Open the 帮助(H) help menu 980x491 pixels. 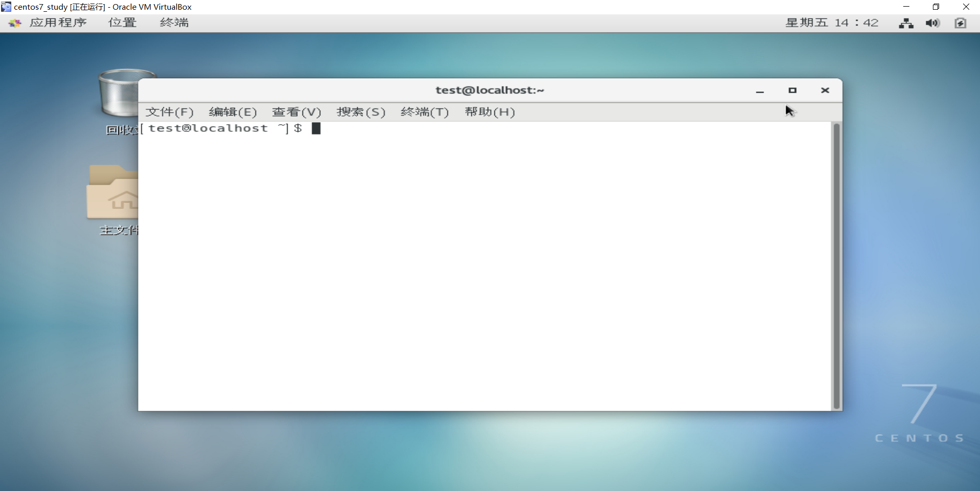(x=490, y=112)
